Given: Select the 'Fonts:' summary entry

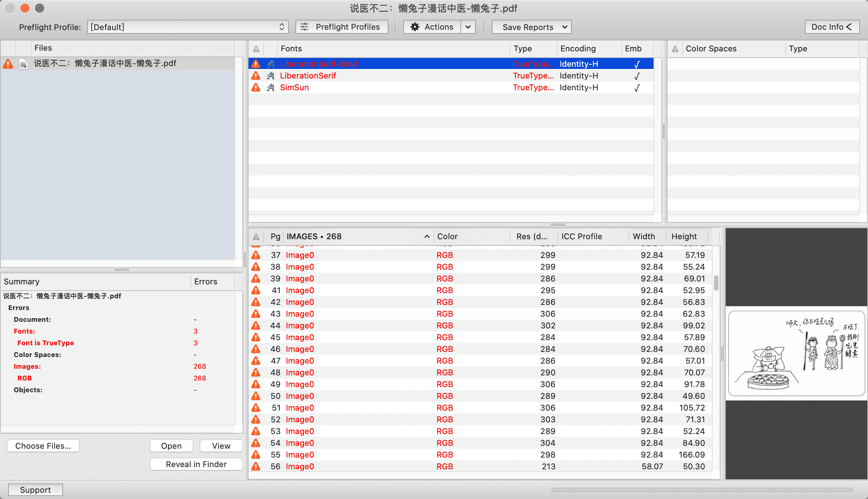Looking at the screenshot, I should [x=25, y=331].
